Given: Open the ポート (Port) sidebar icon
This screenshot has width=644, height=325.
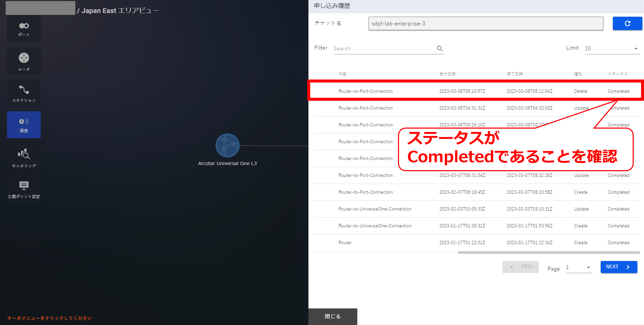Looking at the screenshot, I should [24, 29].
